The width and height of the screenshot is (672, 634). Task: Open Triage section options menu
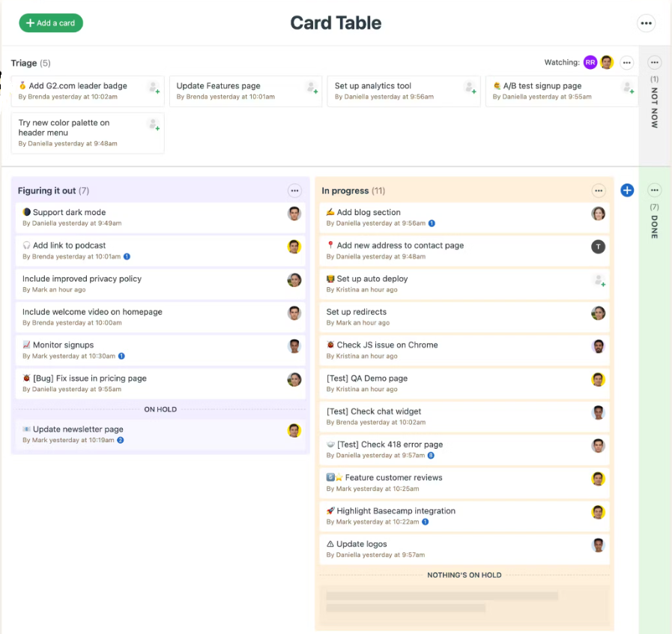627,63
